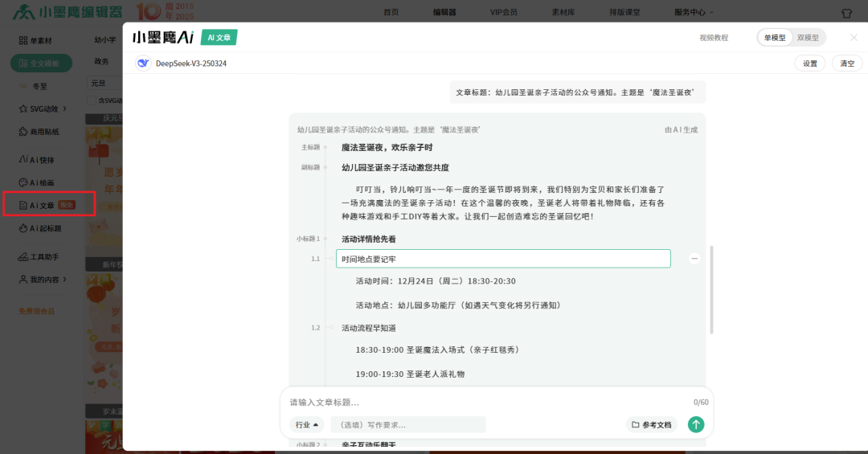Viewport: 868px width, 454px height.
Task: Remove section 1.1 with the minus icon
Action: 694,259
